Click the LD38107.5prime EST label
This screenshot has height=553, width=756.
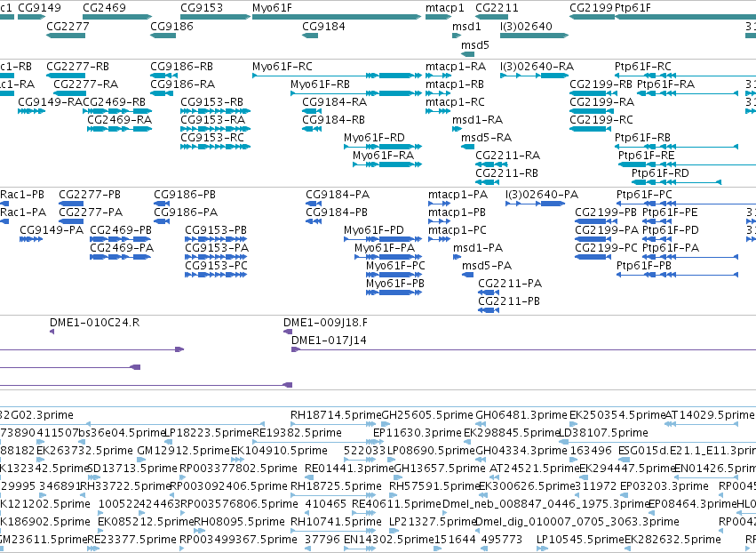click(x=603, y=433)
